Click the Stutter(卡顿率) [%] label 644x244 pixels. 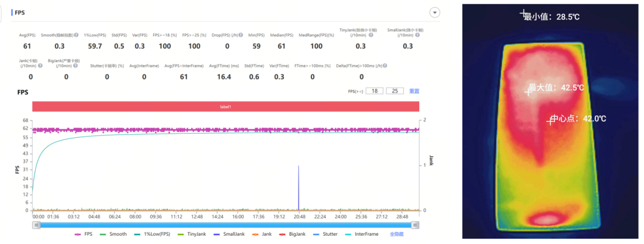click(x=107, y=66)
